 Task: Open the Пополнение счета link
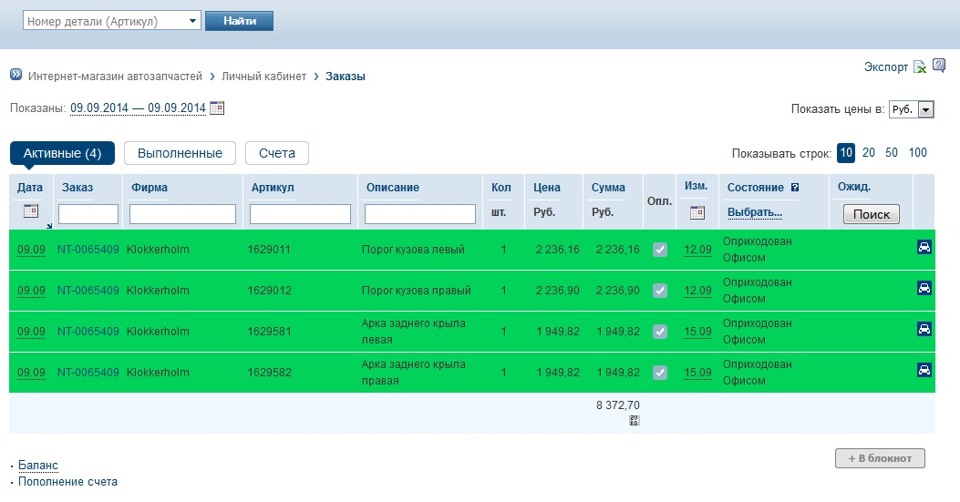(x=68, y=482)
